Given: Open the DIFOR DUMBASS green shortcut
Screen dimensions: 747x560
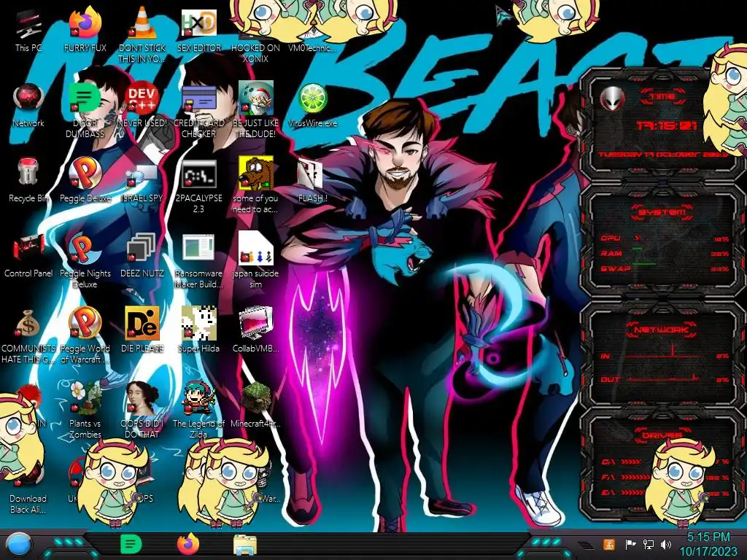Looking at the screenshot, I should pyautogui.click(x=85, y=111).
